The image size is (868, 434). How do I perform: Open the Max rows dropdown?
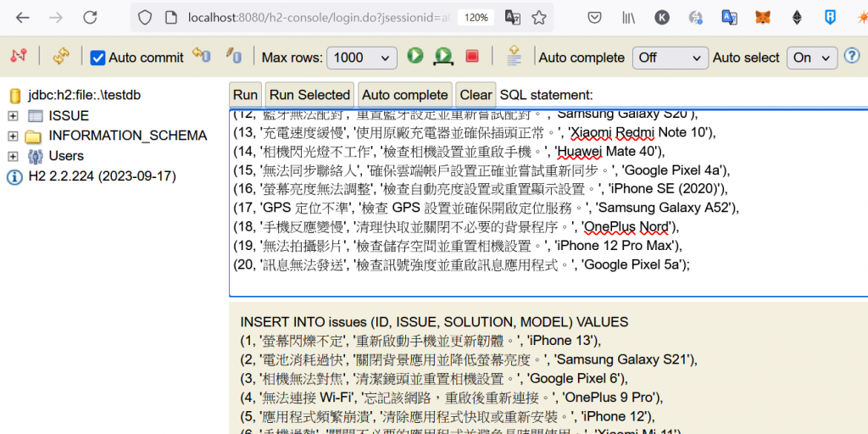click(x=362, y=58)
